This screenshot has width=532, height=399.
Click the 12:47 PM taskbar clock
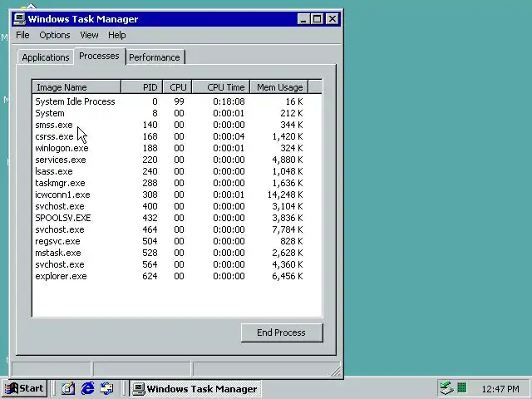(500, 388)
